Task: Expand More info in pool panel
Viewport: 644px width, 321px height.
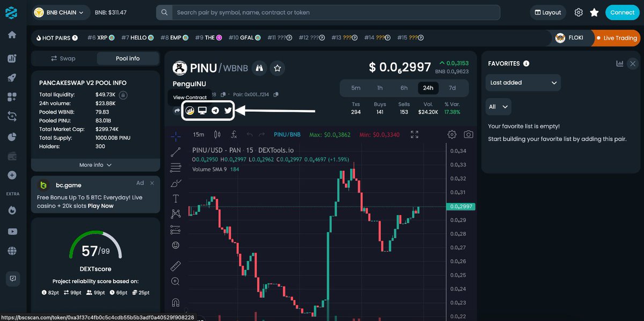Action: 95,165
